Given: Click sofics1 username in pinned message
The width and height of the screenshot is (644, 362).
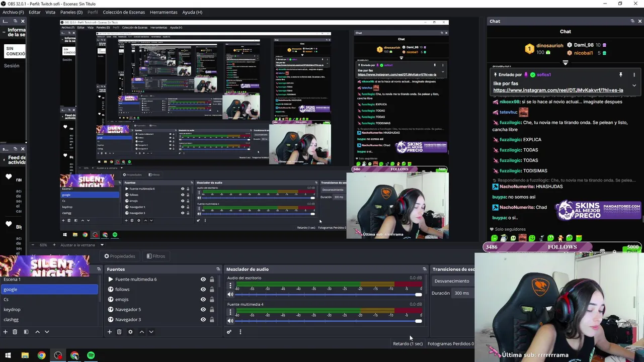Looking at the screenshot, I should tap(544, 74).
